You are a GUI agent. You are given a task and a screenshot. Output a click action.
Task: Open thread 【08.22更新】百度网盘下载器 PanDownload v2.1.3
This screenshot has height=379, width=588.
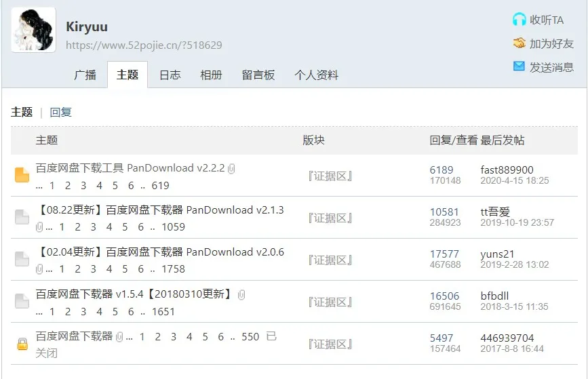160,210
